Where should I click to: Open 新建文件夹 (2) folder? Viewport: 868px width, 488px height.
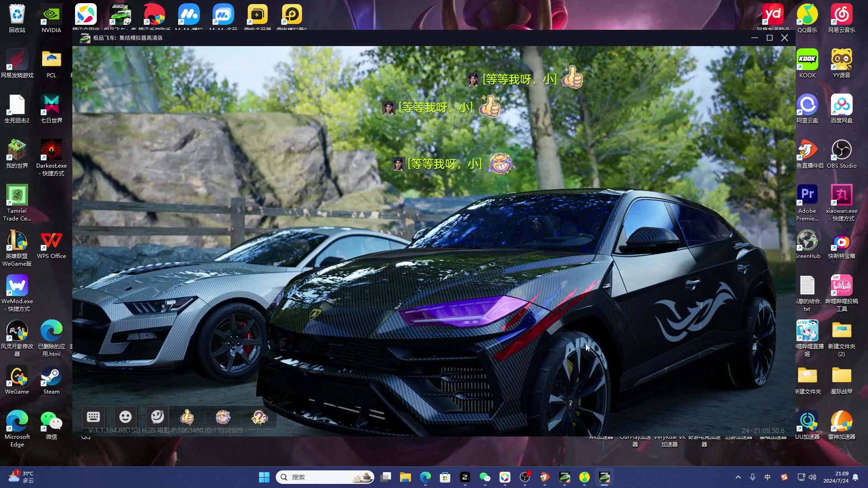point(842,338)
